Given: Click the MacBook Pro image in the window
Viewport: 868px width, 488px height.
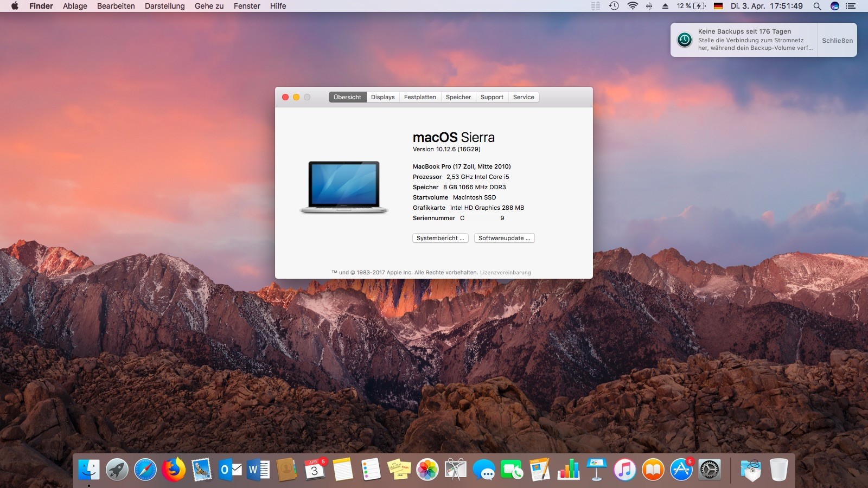Looking at the screenshot, I should [x=344, y=187].
